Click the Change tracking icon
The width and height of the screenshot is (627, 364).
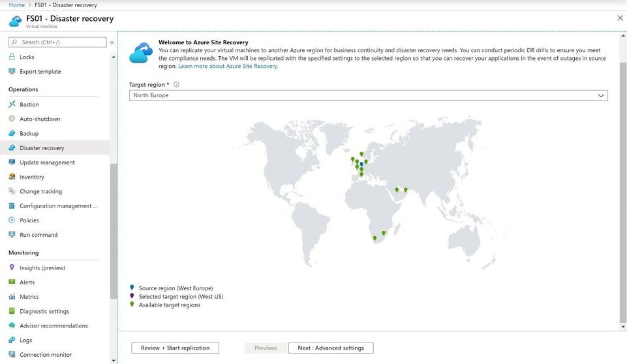pos(12,190)
